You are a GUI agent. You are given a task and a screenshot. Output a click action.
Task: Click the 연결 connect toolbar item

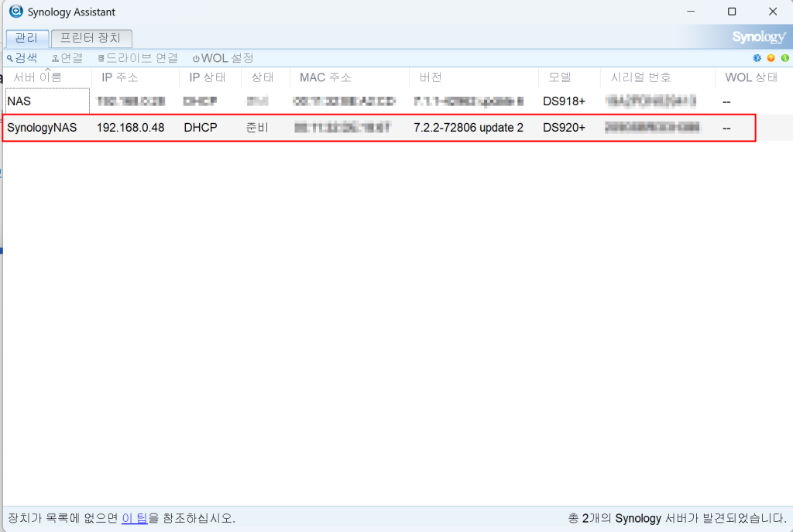pyautogui.click(x=67, y=58)
